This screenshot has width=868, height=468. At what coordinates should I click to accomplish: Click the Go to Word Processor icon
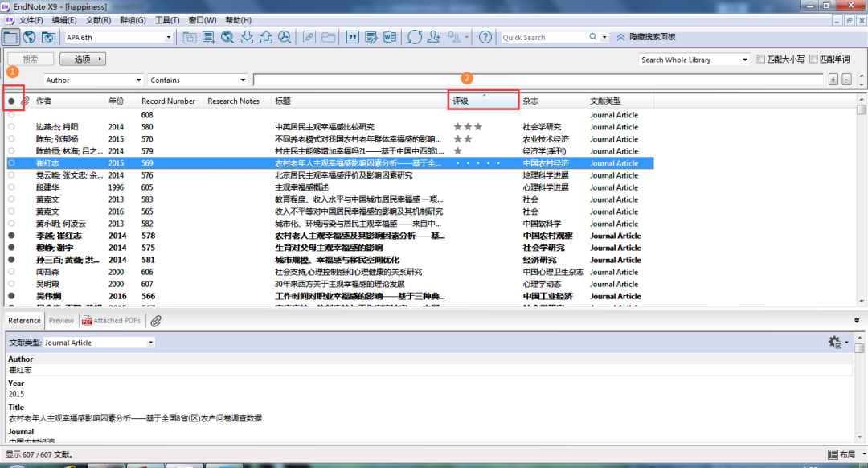[390, 37]
